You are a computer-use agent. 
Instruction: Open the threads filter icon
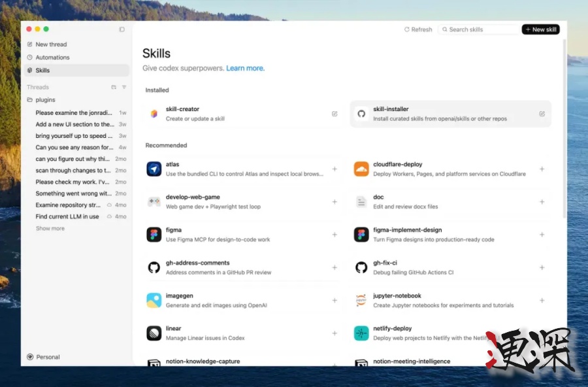click(124, 87)
